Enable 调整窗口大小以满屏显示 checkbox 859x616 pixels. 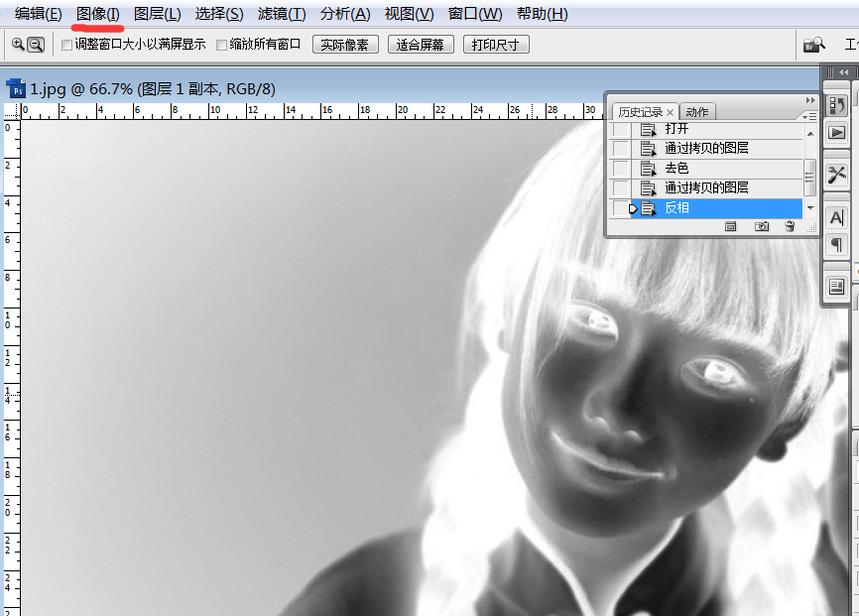[66, 45]
